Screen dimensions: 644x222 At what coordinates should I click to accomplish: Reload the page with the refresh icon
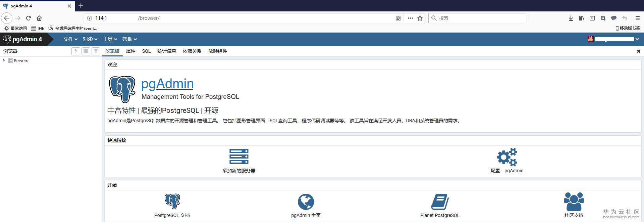tap(29, 18)
